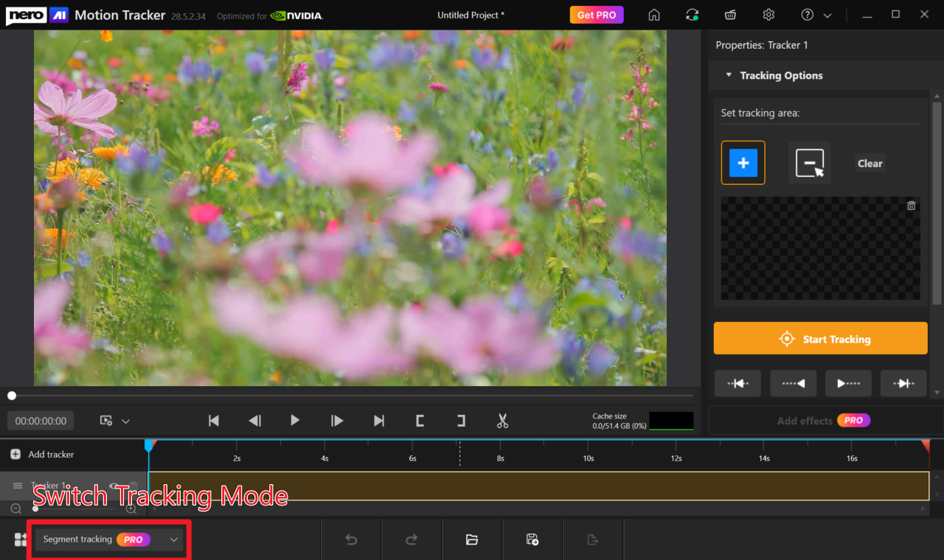
Task: Select the subtract tracking area tool
Action: (x=809, y=163)
